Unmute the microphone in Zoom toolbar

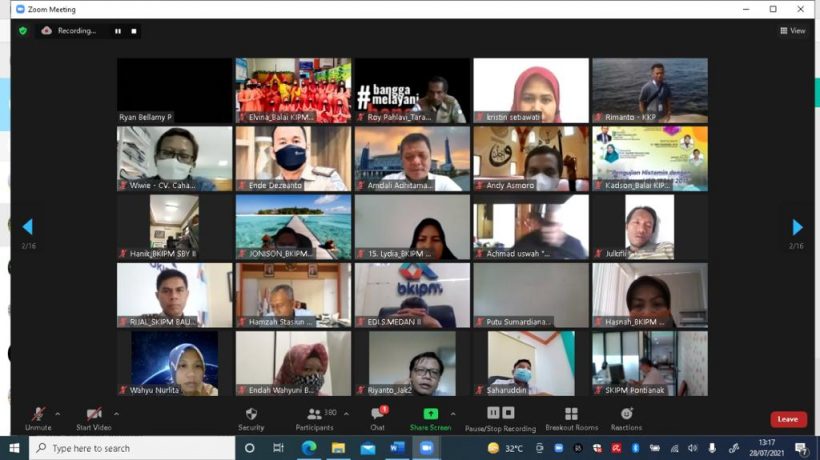(x=38, y=419)
